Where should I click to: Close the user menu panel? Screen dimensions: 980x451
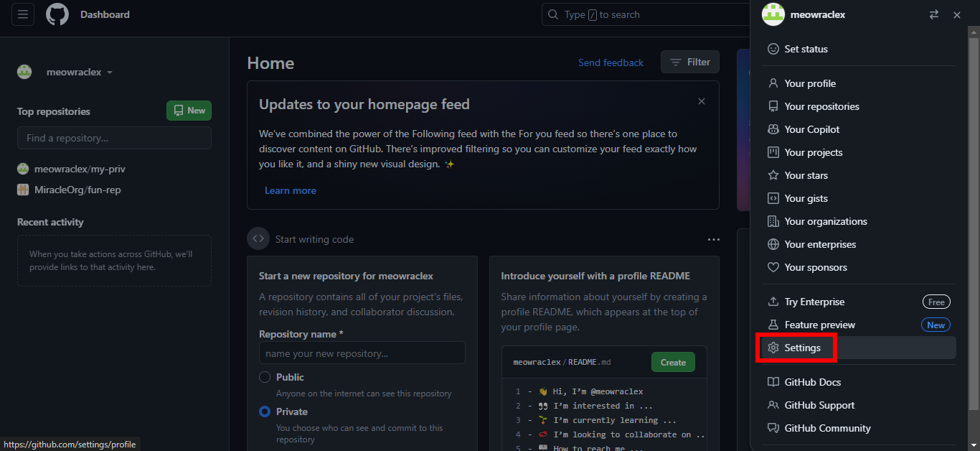(956, 14)
